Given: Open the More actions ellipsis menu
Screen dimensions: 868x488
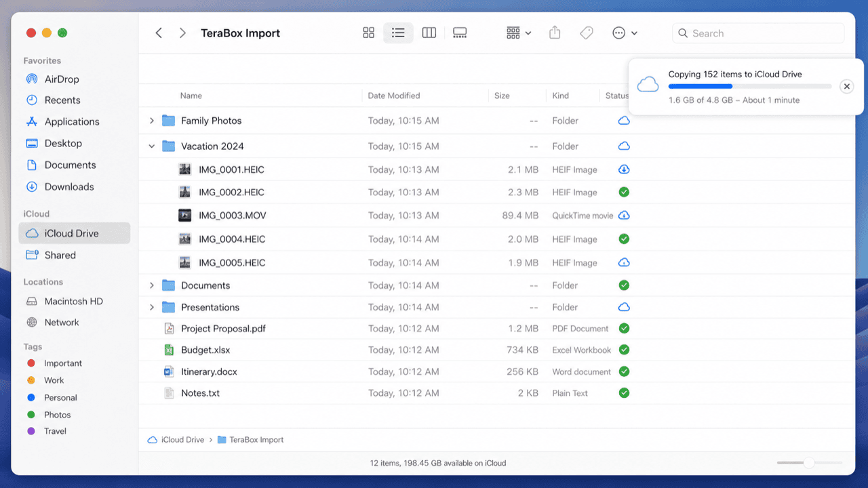Looking at the screenshot, I should click(x=625, y=33).
